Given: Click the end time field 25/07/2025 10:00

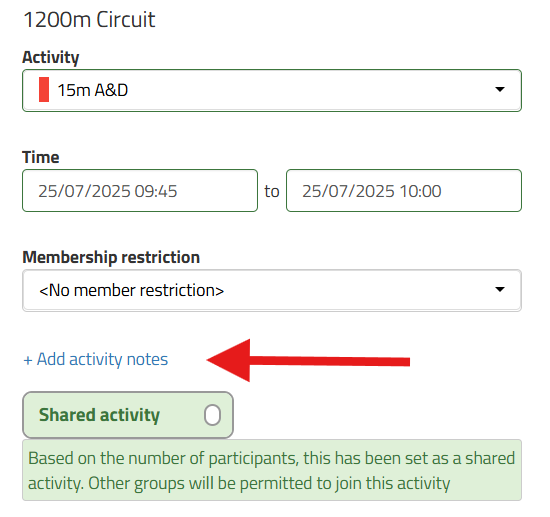Looking at the screenshot, I should (404, 190).
